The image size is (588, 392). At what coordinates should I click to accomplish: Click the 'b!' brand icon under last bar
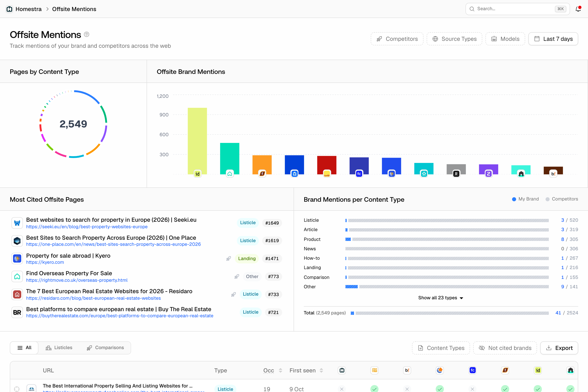pyautogui.click(x=553, y=174)
